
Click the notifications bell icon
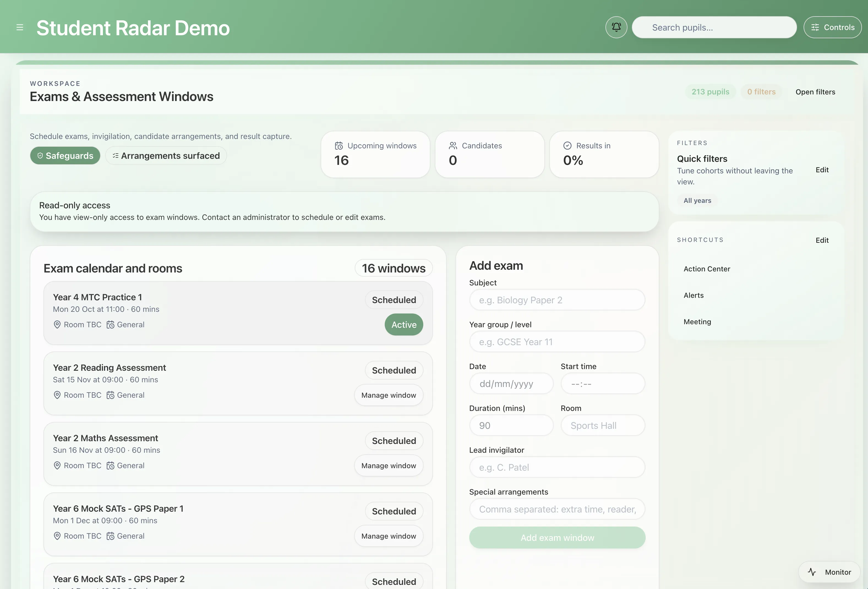(x=616, y=27)
